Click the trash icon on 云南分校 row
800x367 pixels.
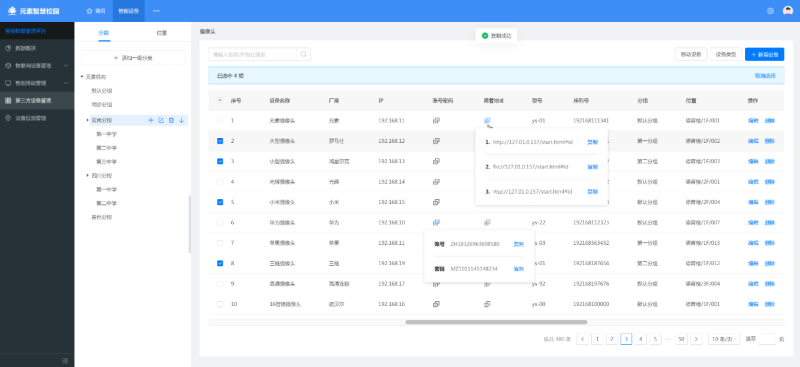tap(171, 120)
